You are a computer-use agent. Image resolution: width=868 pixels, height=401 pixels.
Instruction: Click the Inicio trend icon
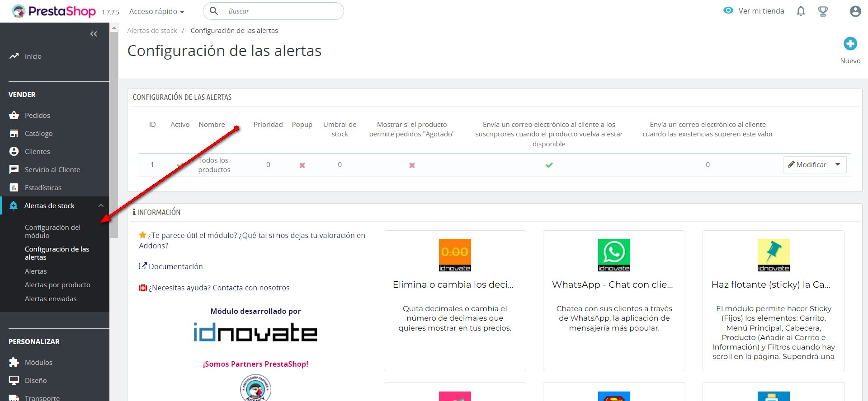click(x=14, y=56)
